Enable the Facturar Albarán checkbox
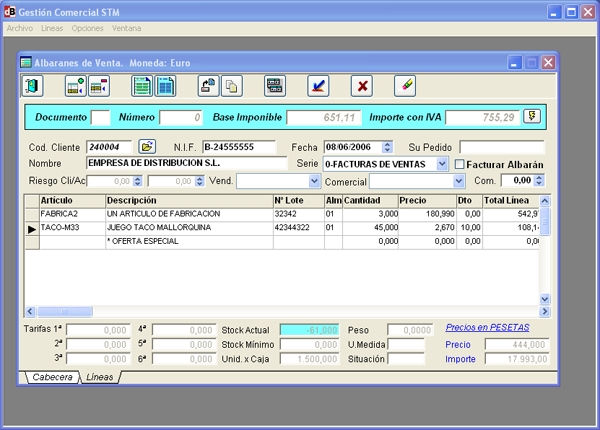 [460, 164]
